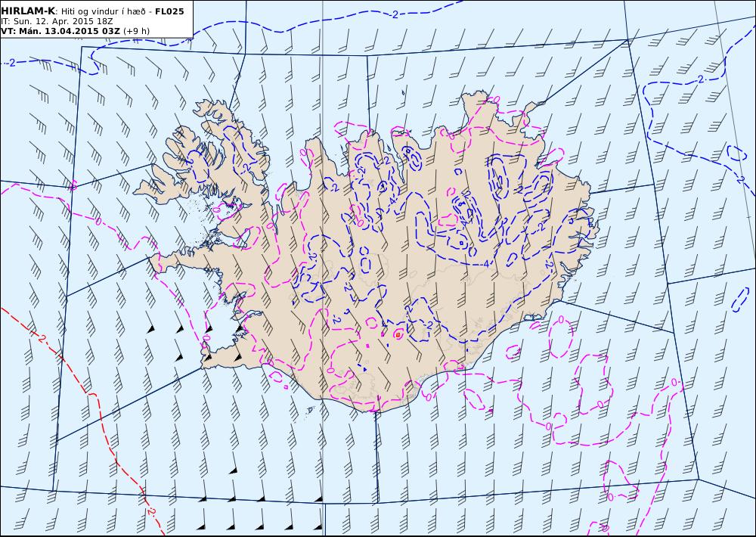Image resolution: width=756 pixels, height=537 pixels.
Task: Click the flight level label FL025
Action: (169, 11)
